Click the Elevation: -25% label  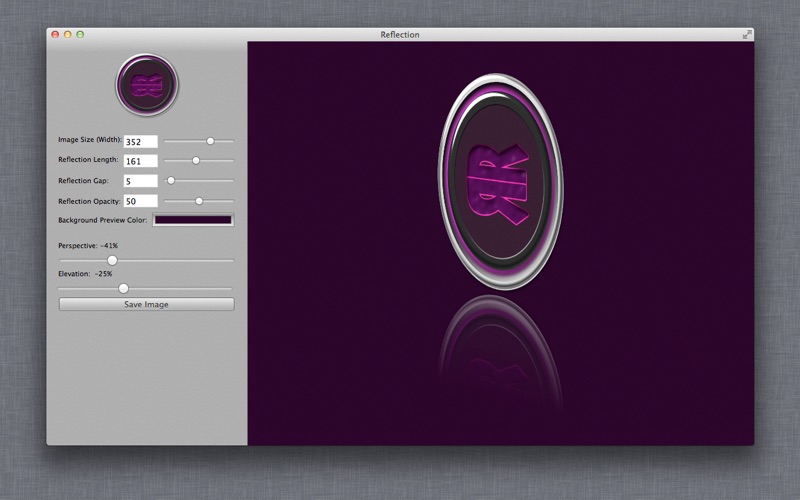(85, 273)
